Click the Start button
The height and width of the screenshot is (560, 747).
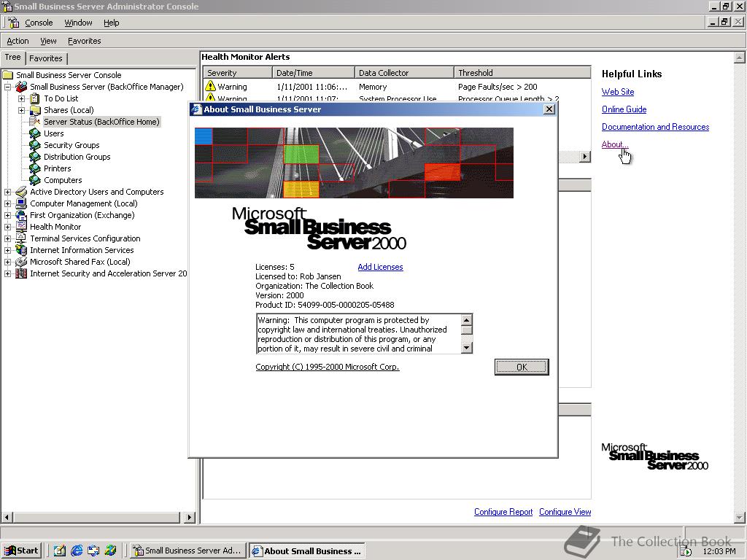(21, 551)
